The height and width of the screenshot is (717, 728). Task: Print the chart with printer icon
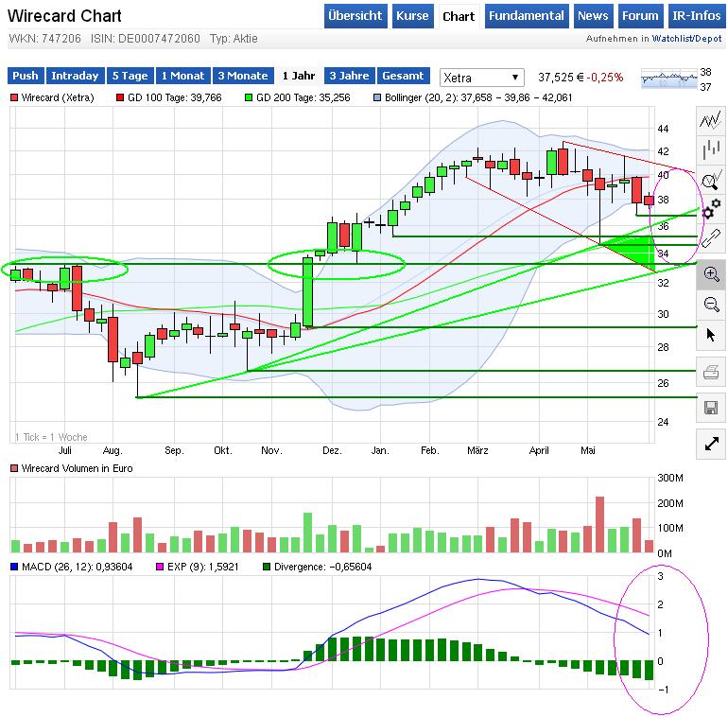pos(711,372)
